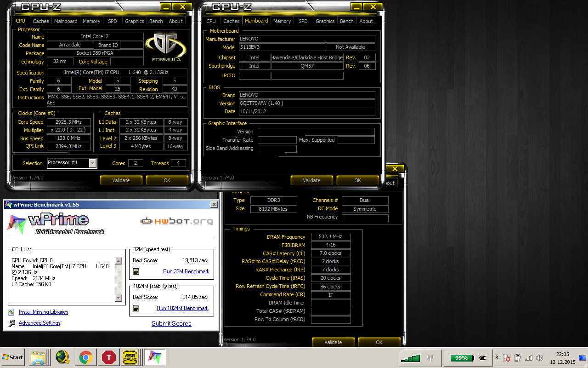This screenshot has width=588, height=368.
Task: Click the BIOS version 6QET70WW field
Action: coord(307,103)
